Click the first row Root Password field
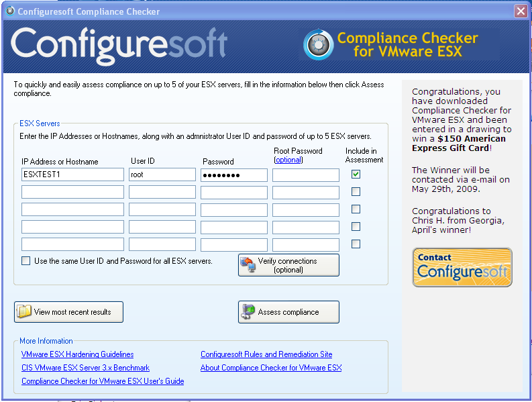The image size is (532, 402). point(306,175)
